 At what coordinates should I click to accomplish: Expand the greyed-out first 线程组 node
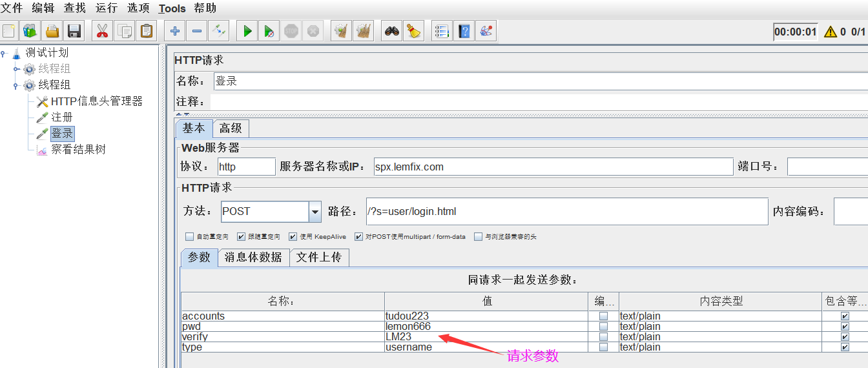[17, 69]
